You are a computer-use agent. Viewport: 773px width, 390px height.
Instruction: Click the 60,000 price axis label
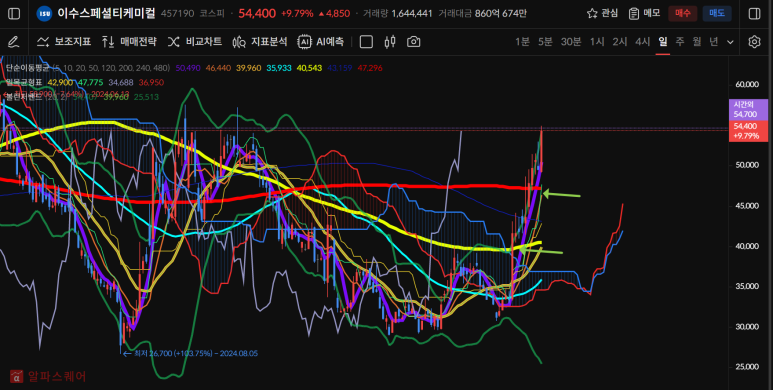[747, 84]
